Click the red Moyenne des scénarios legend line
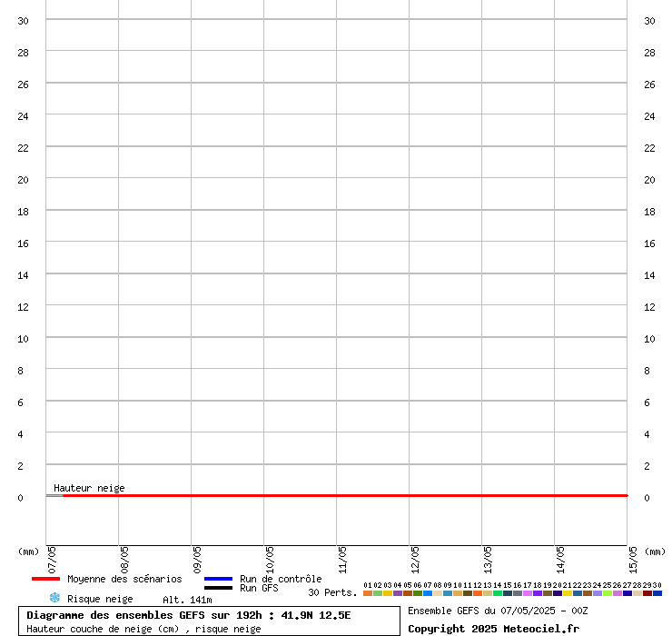Viewport: 672px width, 636px height. [x=45, y=579]
